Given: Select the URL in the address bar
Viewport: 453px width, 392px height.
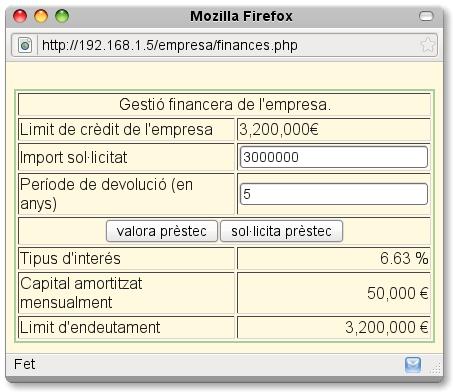Looking at the screenshot, I should click(170, 45).
